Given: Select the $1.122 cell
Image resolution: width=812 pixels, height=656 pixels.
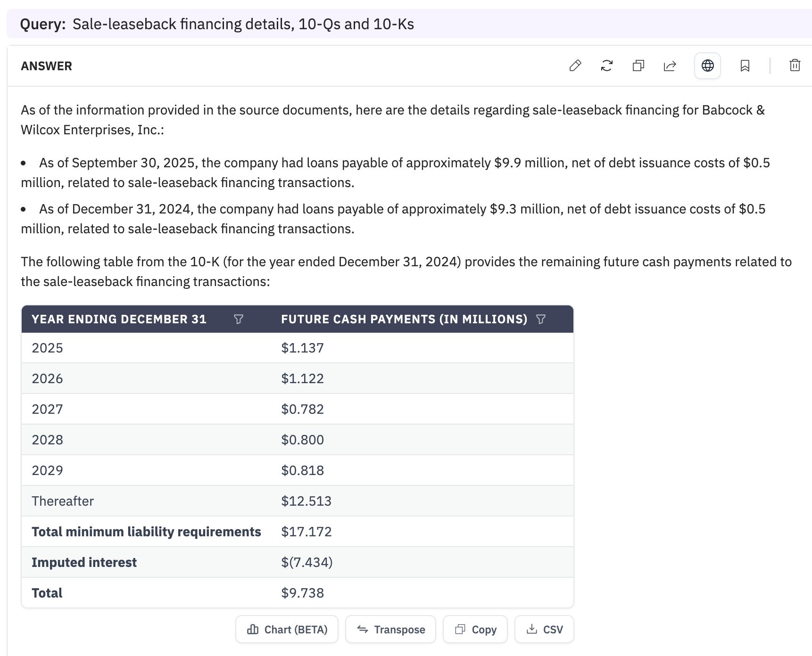Looking at the screenshot, I should 302,378.
